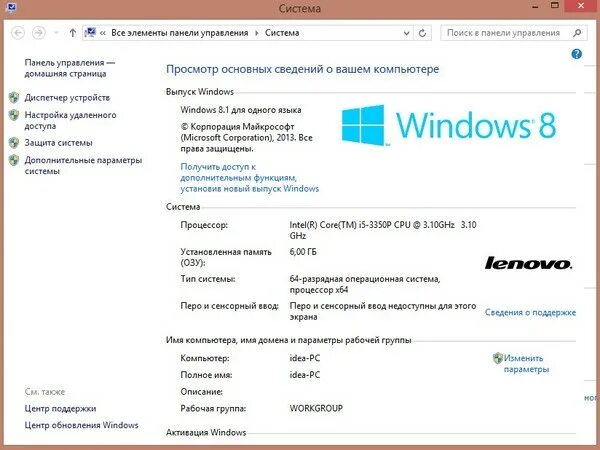
Task: Click the WORKGROUP value
Action: pyautogui.click(x=316, y=408)
